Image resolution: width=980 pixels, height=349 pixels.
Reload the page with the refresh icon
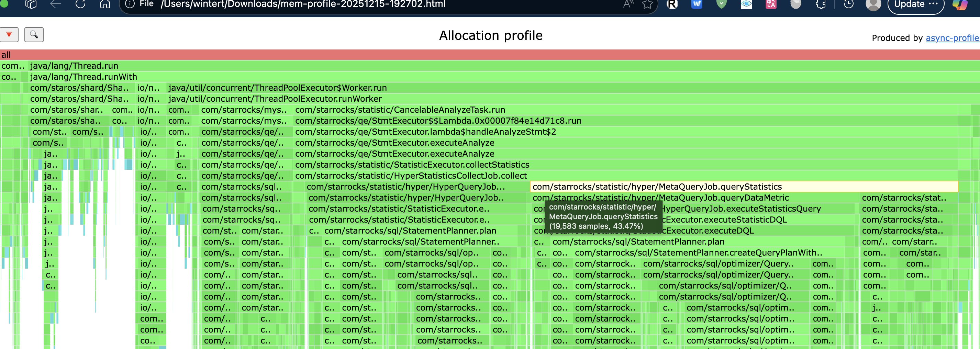tap(80, 4)
